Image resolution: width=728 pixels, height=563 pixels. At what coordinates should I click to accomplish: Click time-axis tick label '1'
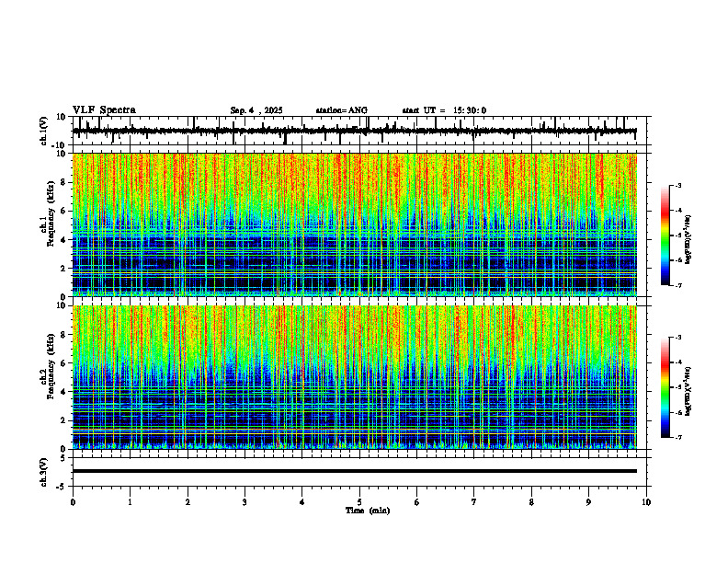pyautogui.click(x=130, y=502)
